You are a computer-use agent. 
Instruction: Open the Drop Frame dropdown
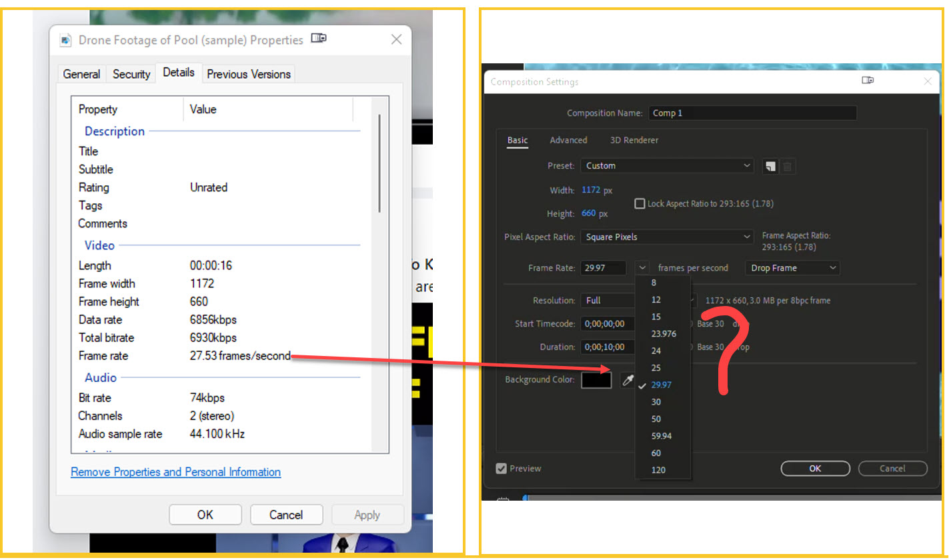coord(792,267)
